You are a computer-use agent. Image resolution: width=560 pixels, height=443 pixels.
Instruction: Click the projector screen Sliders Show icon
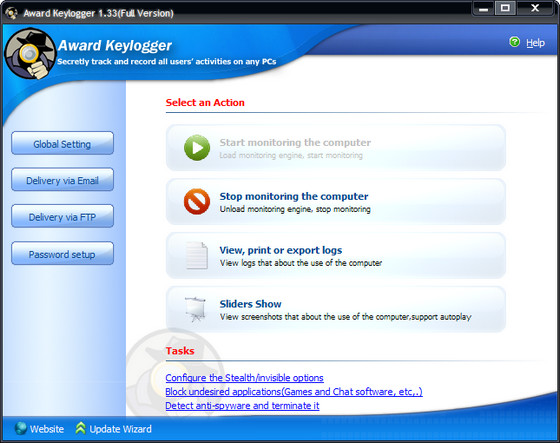click(x=195, y=309)
